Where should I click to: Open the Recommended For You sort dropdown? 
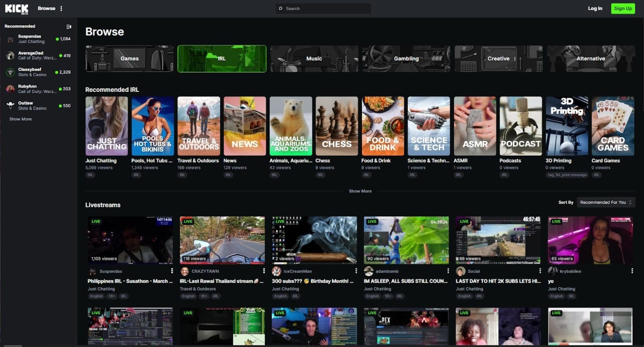click(x=605, y=202)
